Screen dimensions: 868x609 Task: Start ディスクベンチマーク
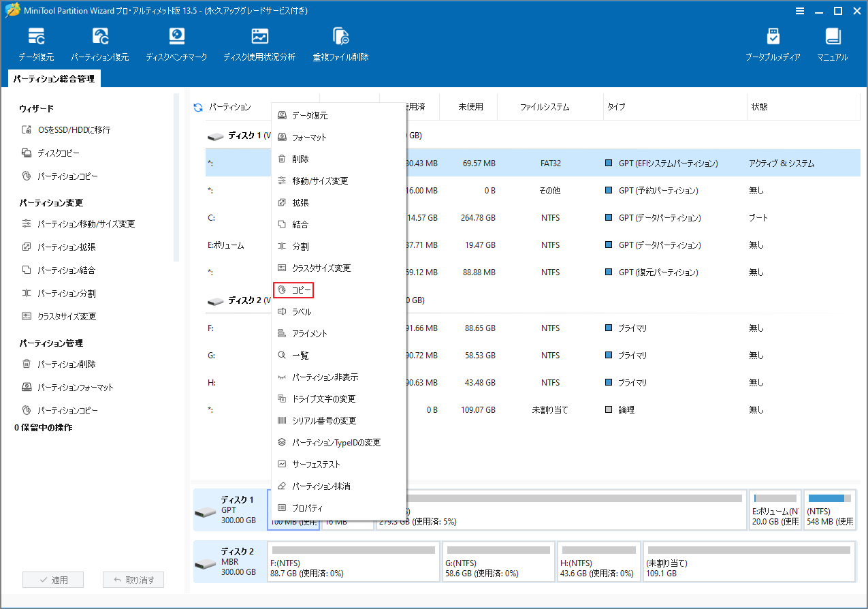(176, 42)
